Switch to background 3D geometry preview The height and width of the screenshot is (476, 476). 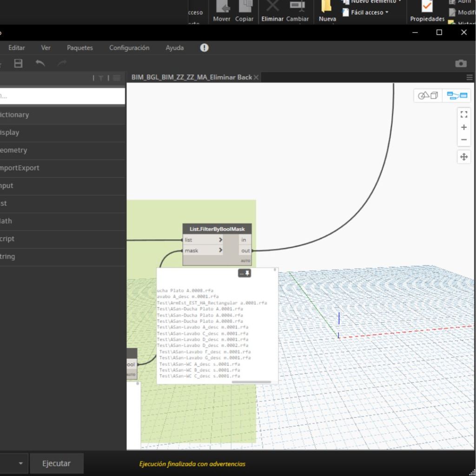coord(428,96)
